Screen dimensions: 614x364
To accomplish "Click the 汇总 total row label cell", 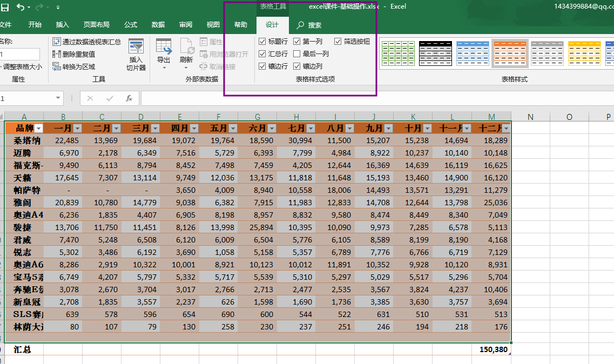I will click(24, 349).
